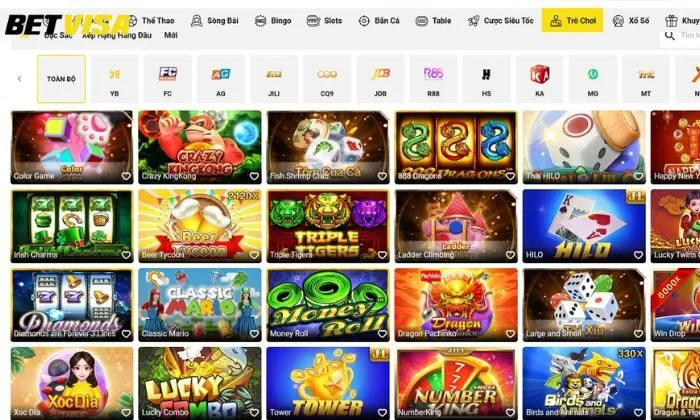The image size is (700, 420).
Task: Mark Triple Tigers as favorite
Action: coord(382,255)
